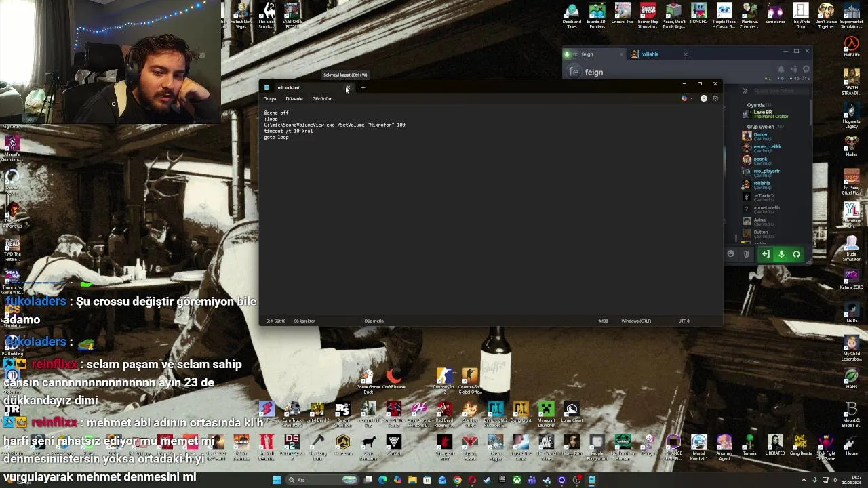The height and width of the screenshot is (488, 868).
Task: Open the Görünüm menu in Notepad
Action: [322, 99]
